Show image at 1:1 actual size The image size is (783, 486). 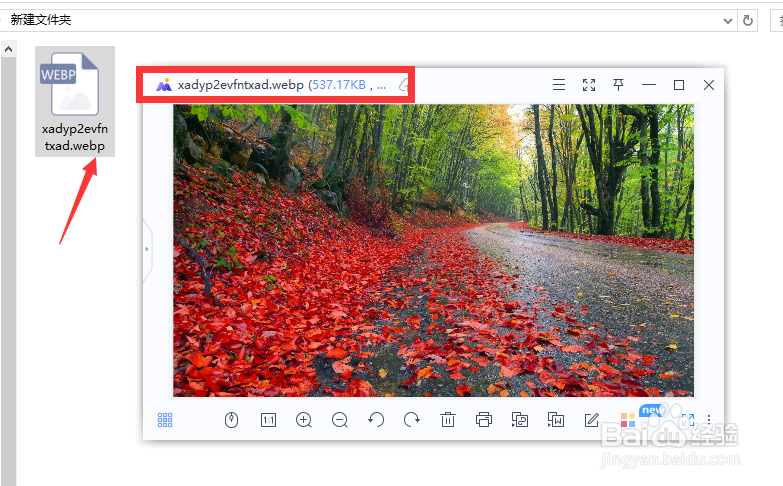tap(268, 420)
